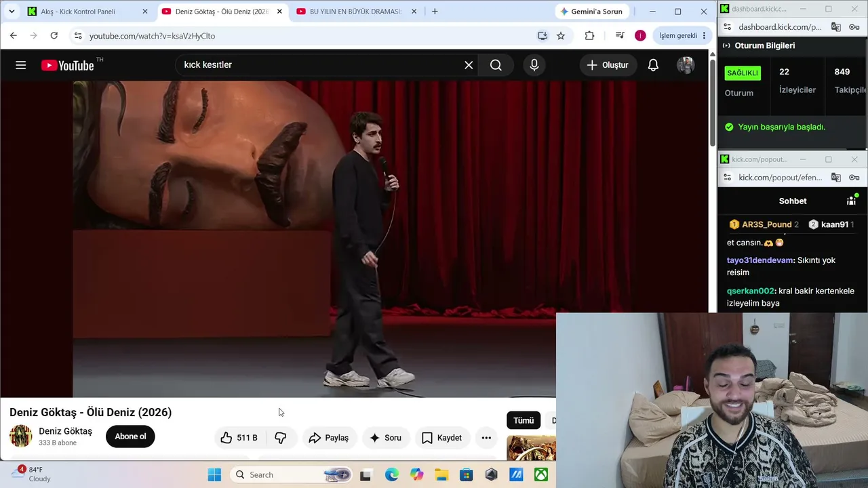Open File Explorer from taskbar

[x=441, y=474]
